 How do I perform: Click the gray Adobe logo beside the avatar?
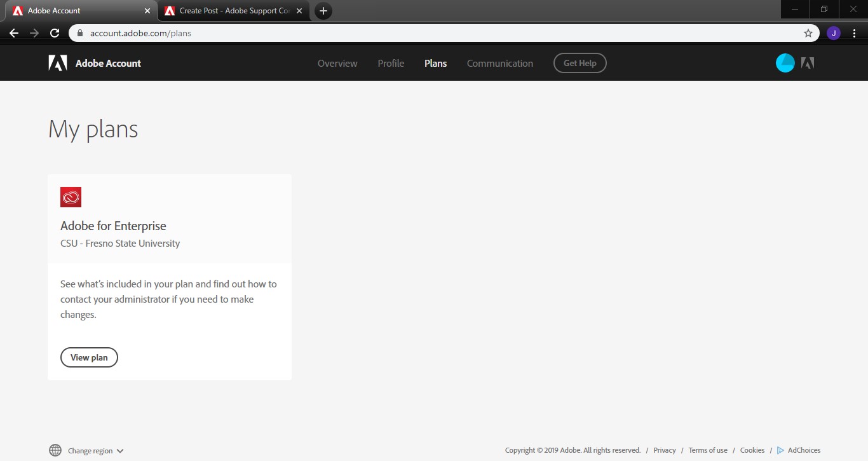pos(808,63)
